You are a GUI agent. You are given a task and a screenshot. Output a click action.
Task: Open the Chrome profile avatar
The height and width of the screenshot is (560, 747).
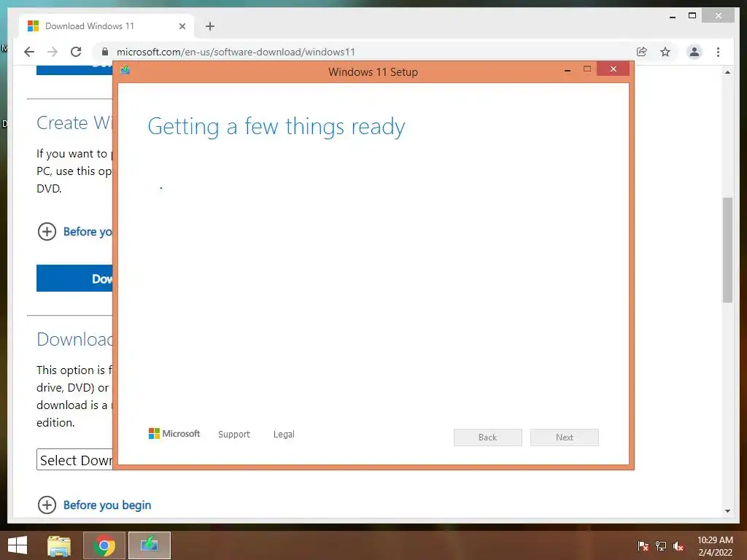point(694,52)
